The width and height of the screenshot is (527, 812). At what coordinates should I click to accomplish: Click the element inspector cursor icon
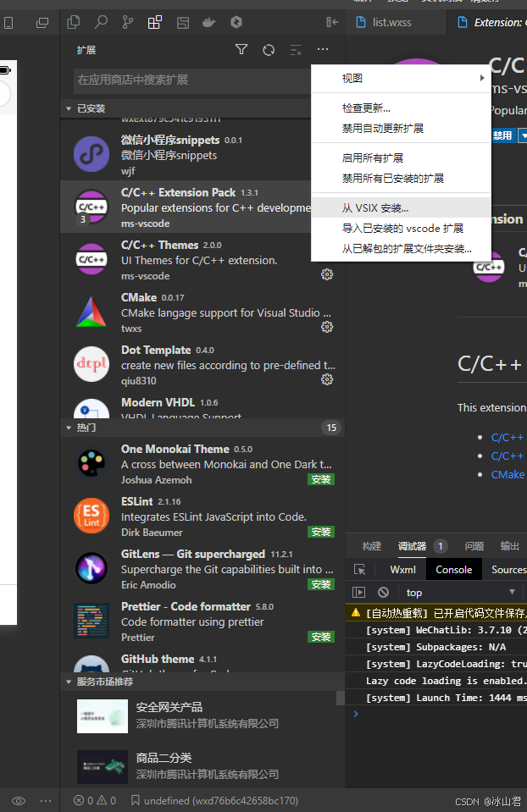pos(359,570)
